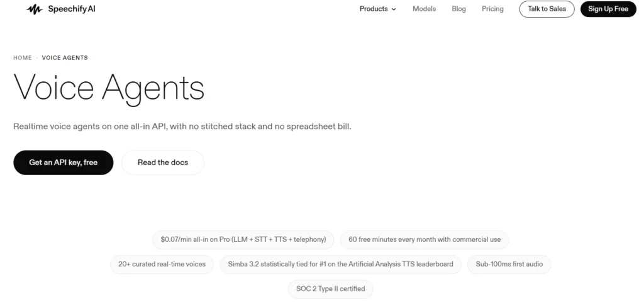Click the VOICE AGENTS breadcrumb
This screenshot has width=644, height=303.
pos(65,57)
